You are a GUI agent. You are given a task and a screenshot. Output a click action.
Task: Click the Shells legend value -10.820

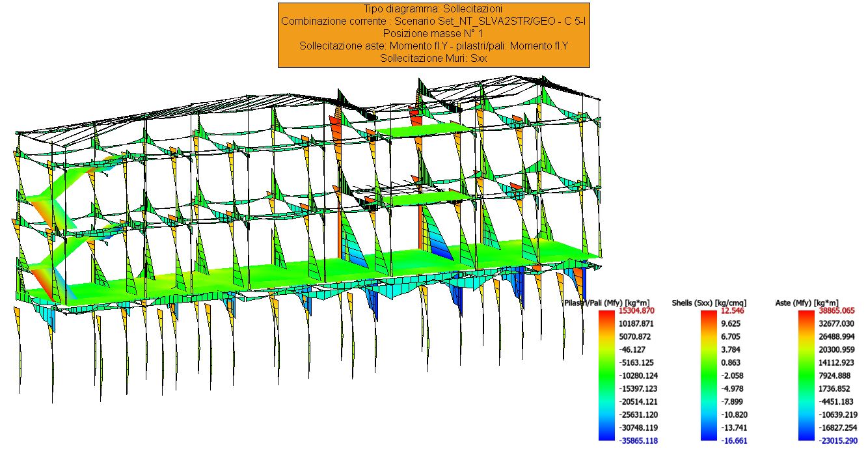coord(735,414)
